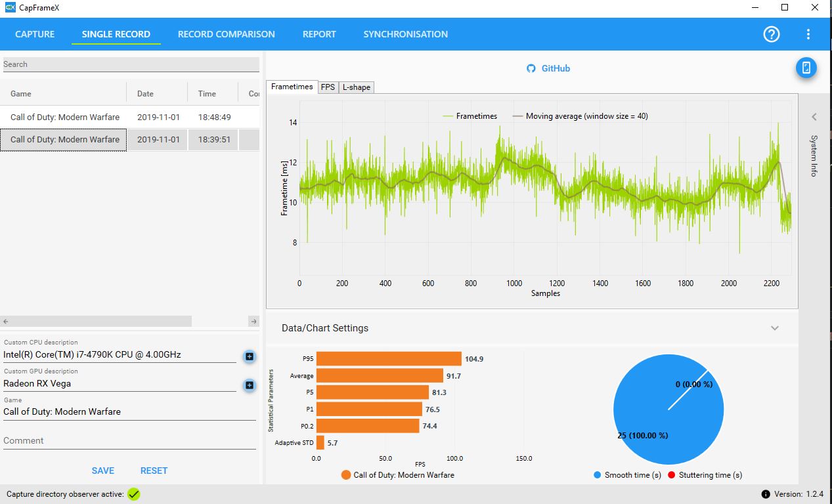Click the Adaptive STD bar
Image resolution: width=832 pixels, height=504 pixels.
click(x=320, y=443)
